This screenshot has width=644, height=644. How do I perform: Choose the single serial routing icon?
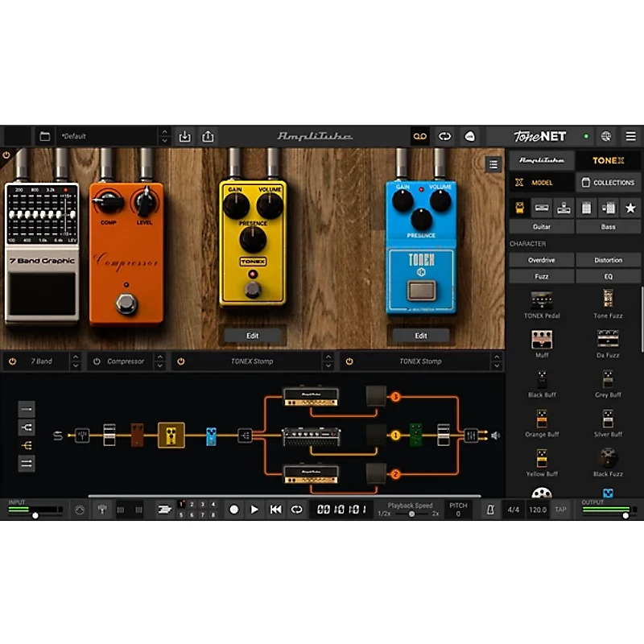point(27,409)
